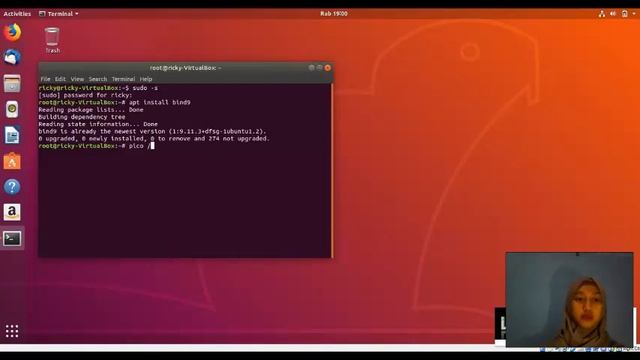Select the Terminal dock icon
The image size is (640, 360).
[x=12, y=238]
